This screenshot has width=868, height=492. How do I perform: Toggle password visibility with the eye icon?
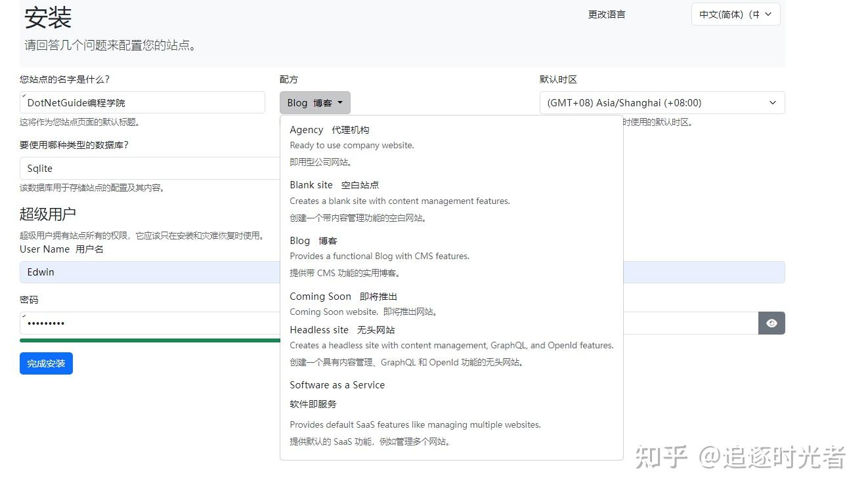click(x=771, y=323)
